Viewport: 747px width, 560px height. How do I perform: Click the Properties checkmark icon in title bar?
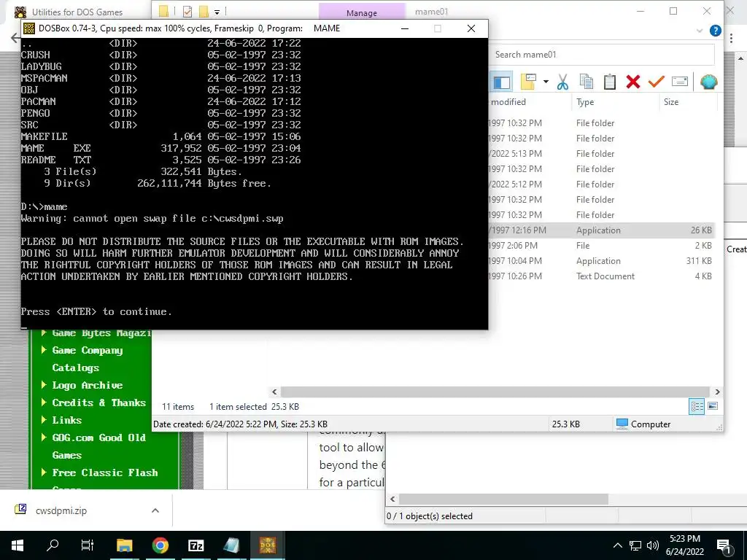click(187, 12)
